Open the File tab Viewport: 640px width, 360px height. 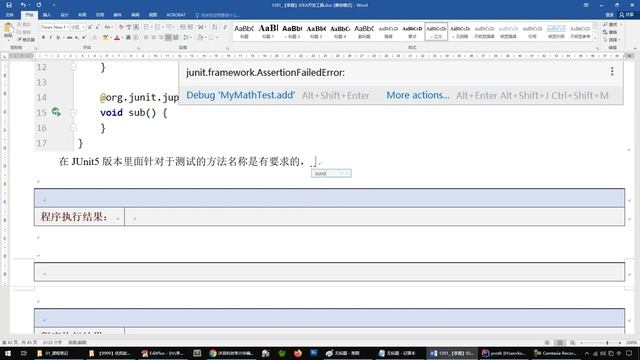pyautogui.click(x=9, y=15)
